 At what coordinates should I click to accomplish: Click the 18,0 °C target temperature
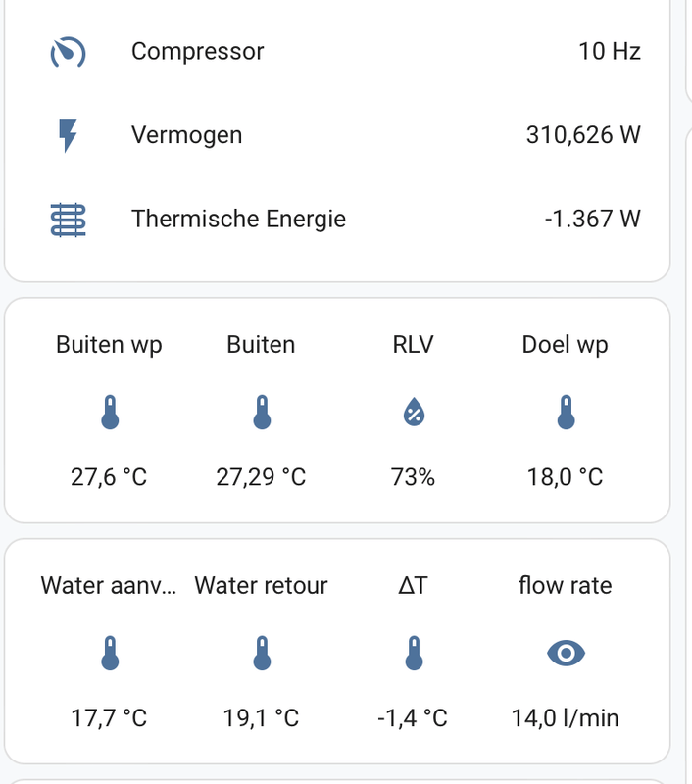coord(565,477)
